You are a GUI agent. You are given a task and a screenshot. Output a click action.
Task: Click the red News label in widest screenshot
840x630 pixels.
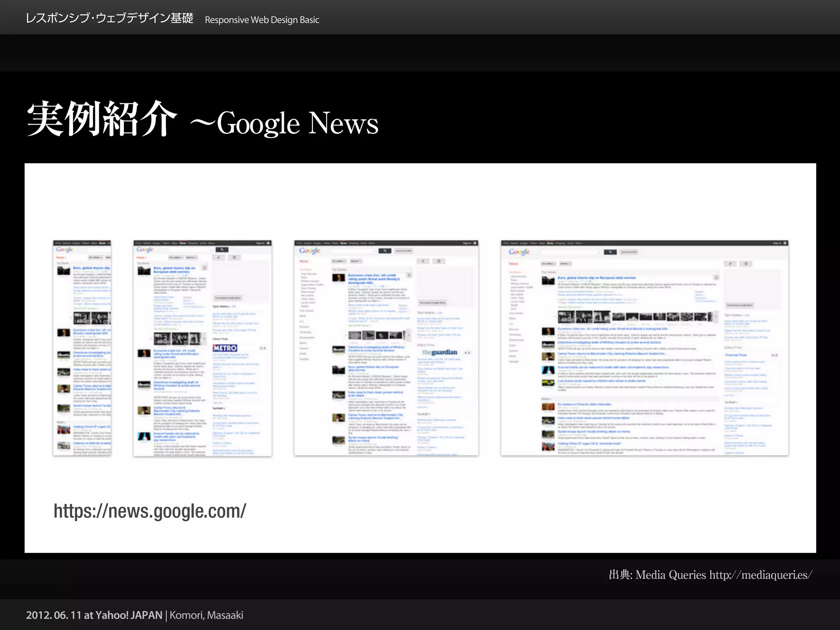pyautogui.click(x=514, y=264)
